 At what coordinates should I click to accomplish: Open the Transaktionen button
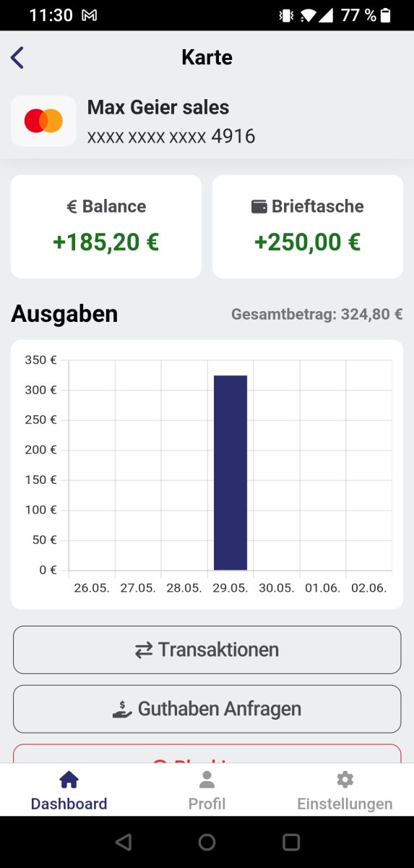207,650
